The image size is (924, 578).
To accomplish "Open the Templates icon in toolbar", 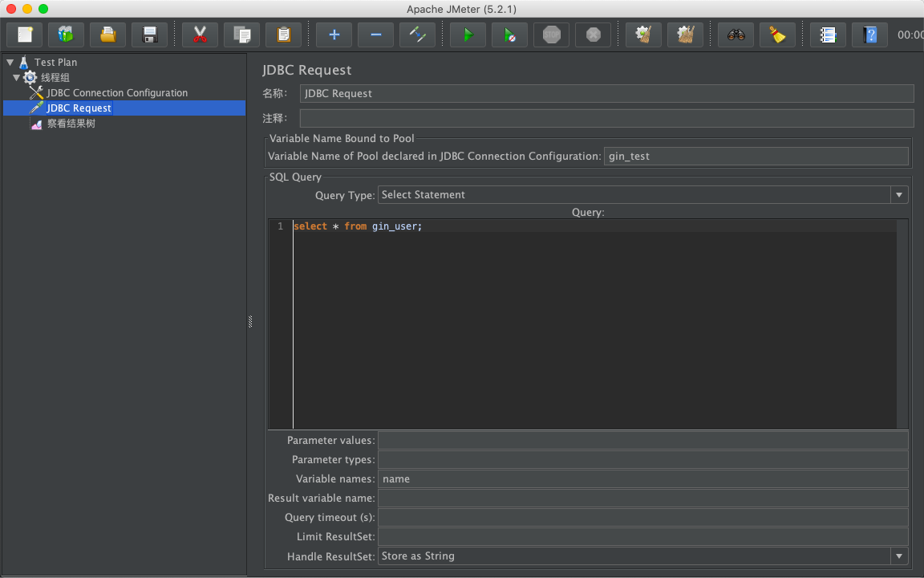I will [x=66, y=35].
